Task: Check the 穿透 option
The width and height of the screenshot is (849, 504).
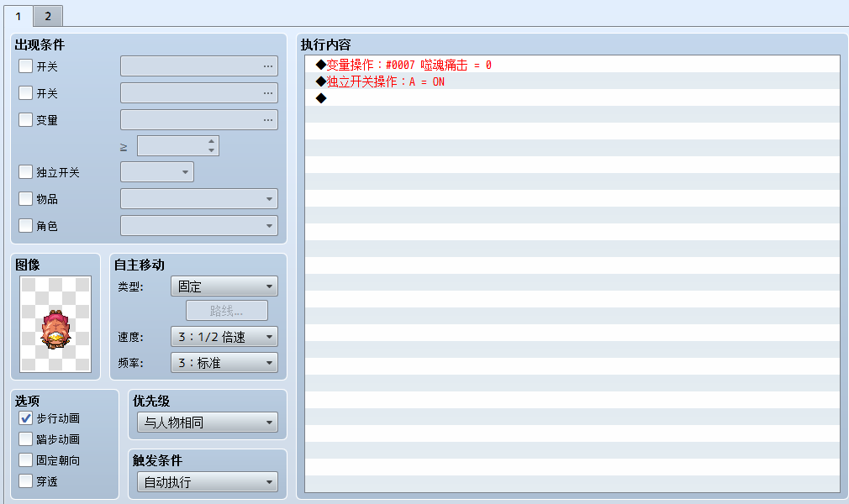Action: point(25,481)
